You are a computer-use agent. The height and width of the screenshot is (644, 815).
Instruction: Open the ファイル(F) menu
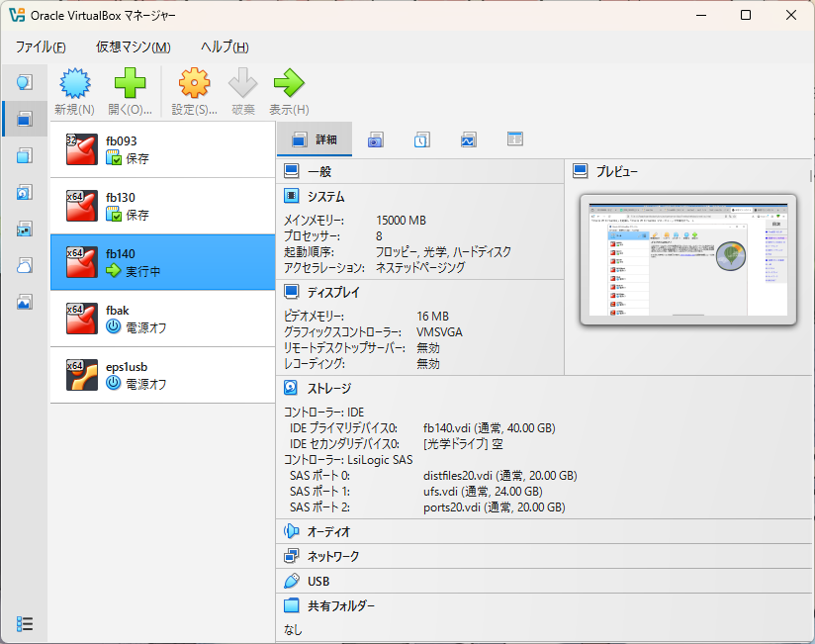41,46
